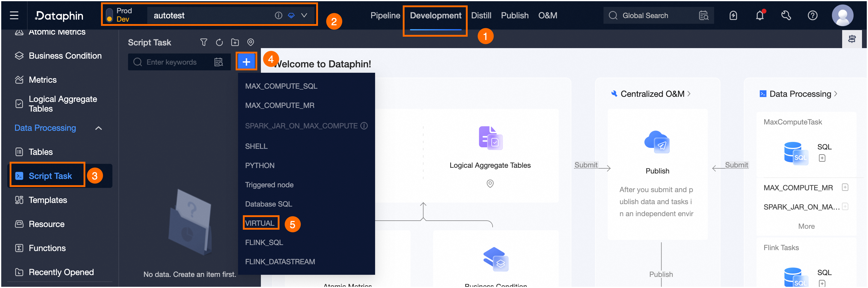This screenshot has width=868, height=288.
Task: Open the wrench tools icon
Action: tap(786, 16)
